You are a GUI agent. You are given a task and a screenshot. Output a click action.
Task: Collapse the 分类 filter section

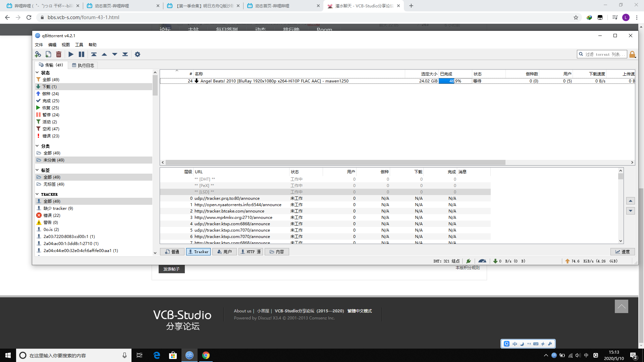click(x=37, y=146)
